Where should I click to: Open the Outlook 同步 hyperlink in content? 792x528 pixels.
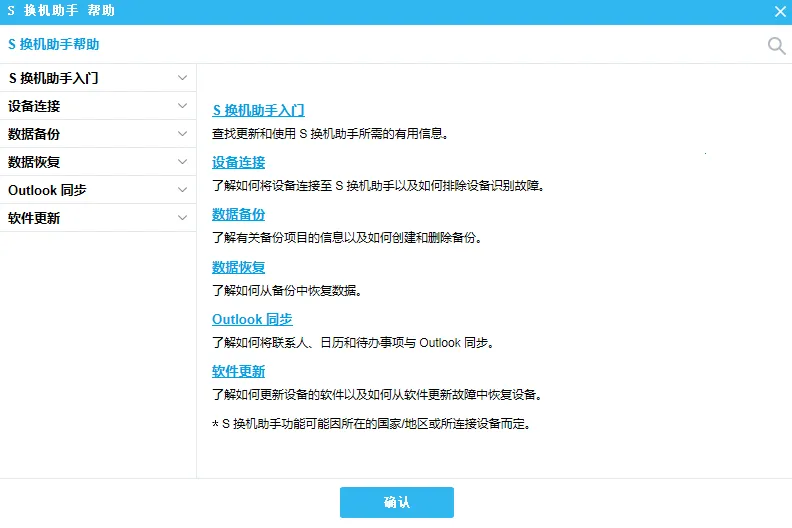click(x=252, y=319)
